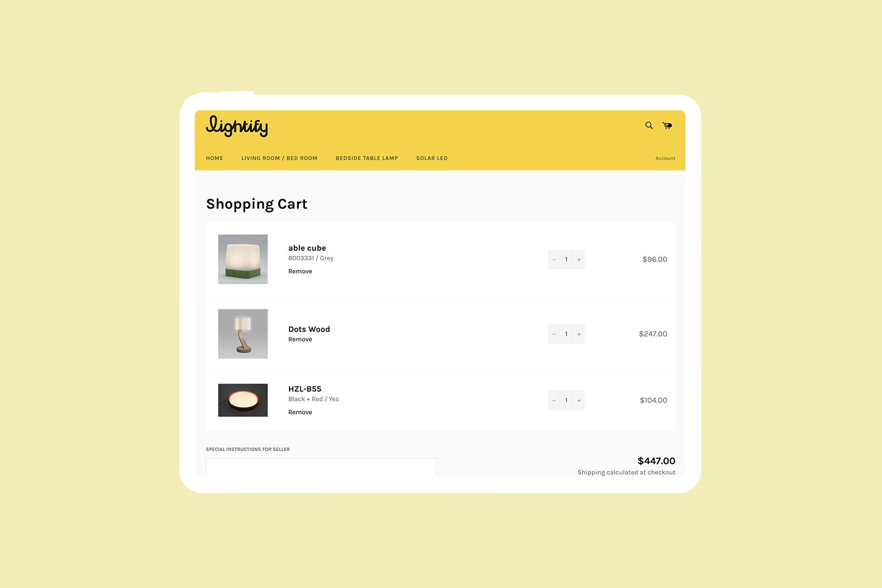Click the plus button on Dots Wood
Image resolution: width=882 pixels, height=588 pixels.
pyautogui.click(x=579, y=334)
